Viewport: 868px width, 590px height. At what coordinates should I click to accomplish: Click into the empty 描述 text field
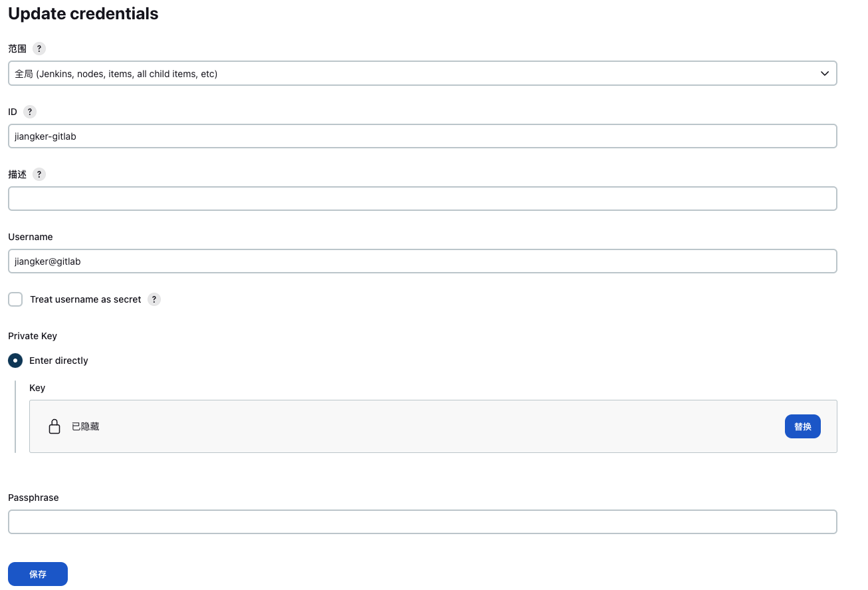click(422, 199)
